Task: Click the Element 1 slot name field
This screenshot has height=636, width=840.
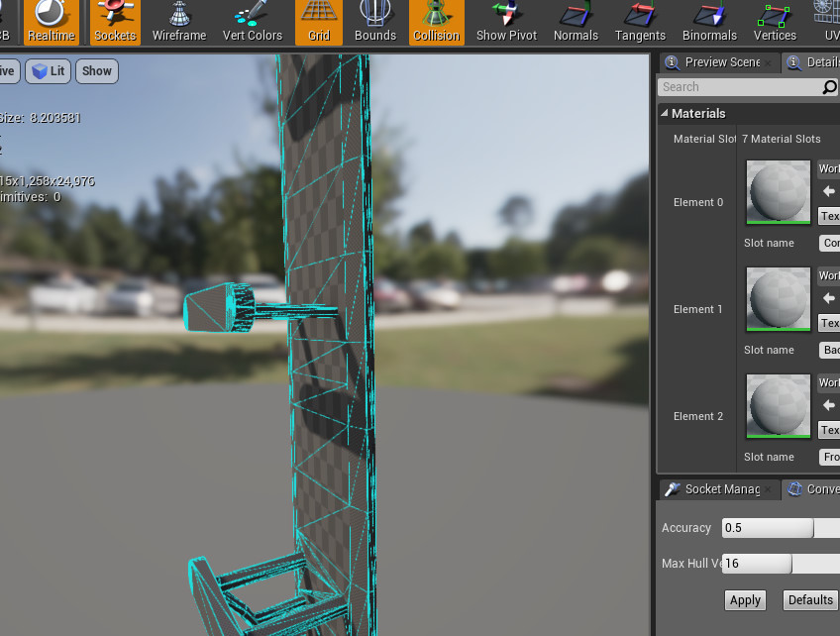Action: click(830, 350)
